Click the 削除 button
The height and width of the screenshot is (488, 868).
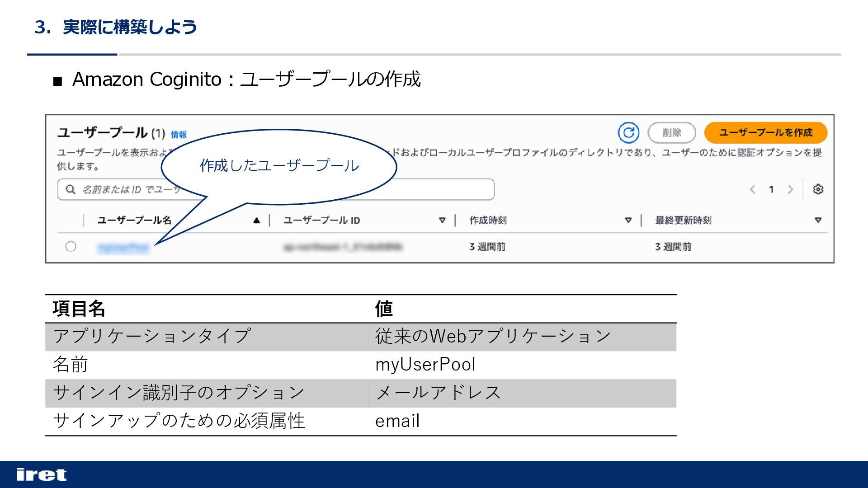[671, 132]
